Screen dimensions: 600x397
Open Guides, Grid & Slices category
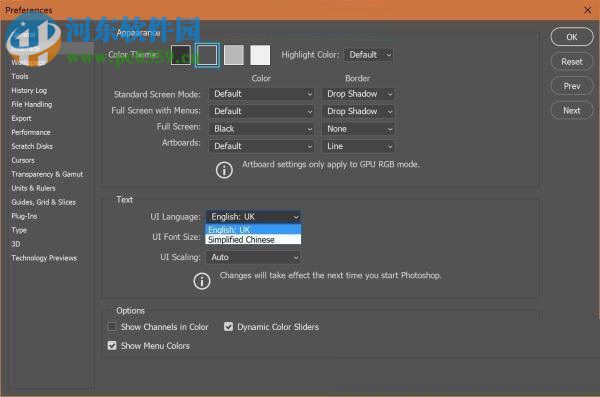44,202
